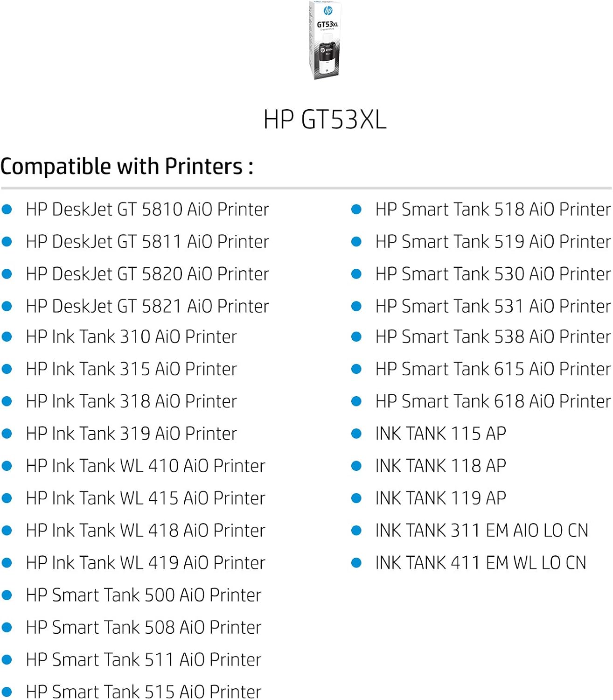Screen dimensions: 613x700
Task: Select HP Smart Tank 618 AiO Printer entry
Action: [x=493, y=401]
